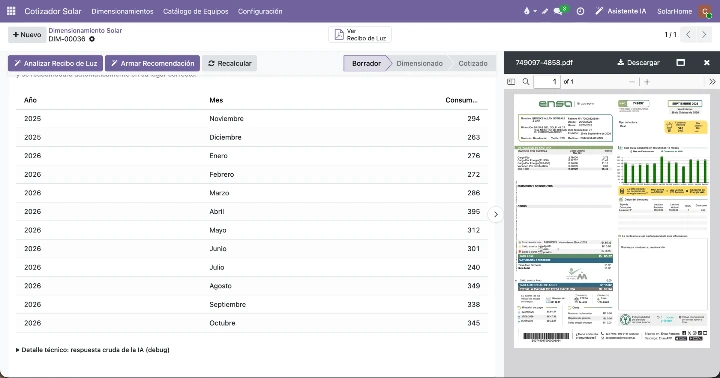Click the Febrero row cell
The height and width of the screenshot is (378, 720).
pyautogui.click(x=222, y=175)
